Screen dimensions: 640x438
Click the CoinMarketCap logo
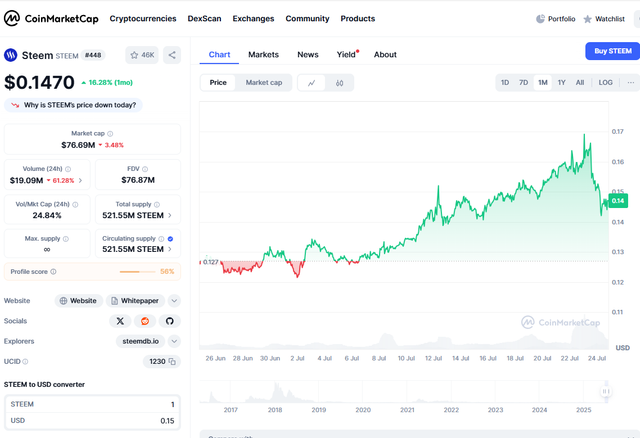coord(51,18)
